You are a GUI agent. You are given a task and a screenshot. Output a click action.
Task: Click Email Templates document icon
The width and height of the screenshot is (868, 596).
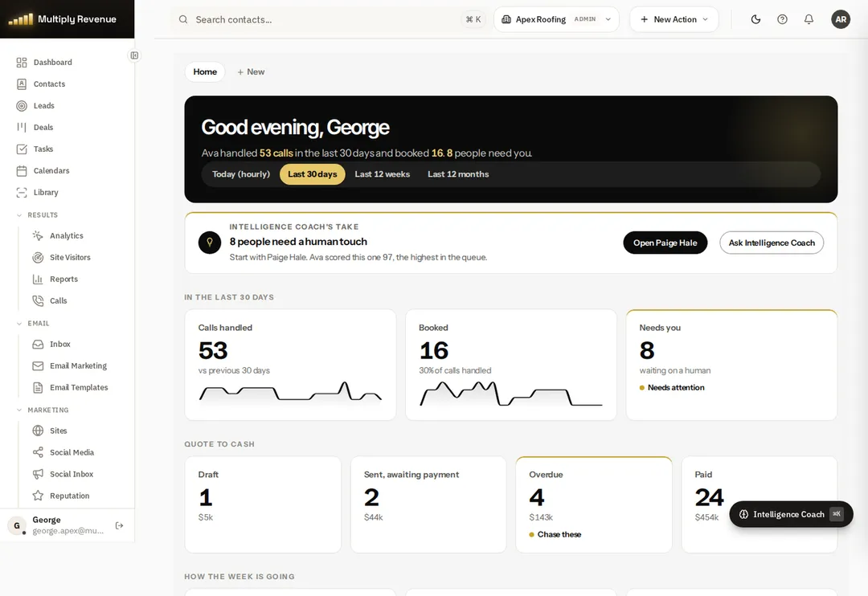pyautogui.click(x=38, y=387)
